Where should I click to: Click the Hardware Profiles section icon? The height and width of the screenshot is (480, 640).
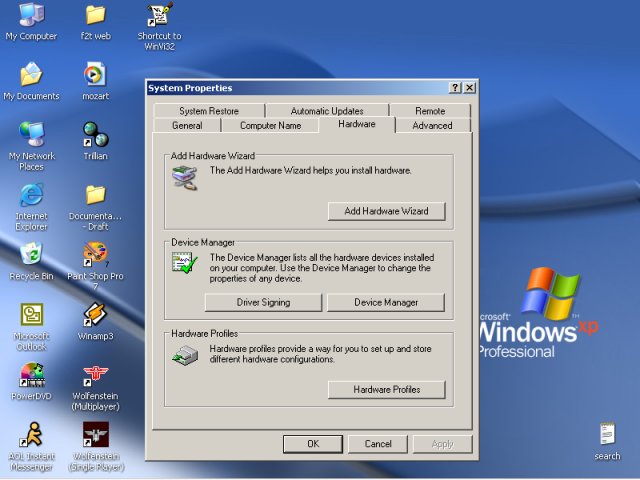[184, 355]
